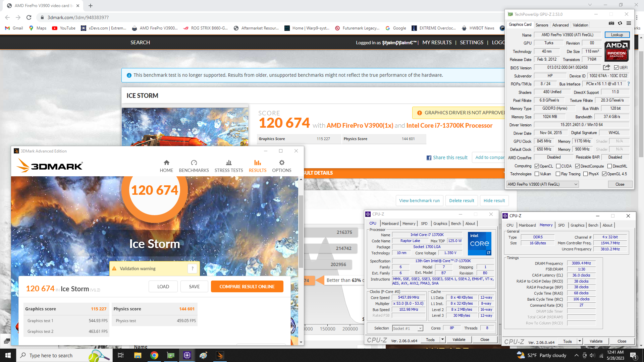Click the Lookup button in GPU-Z

[617, 35]
